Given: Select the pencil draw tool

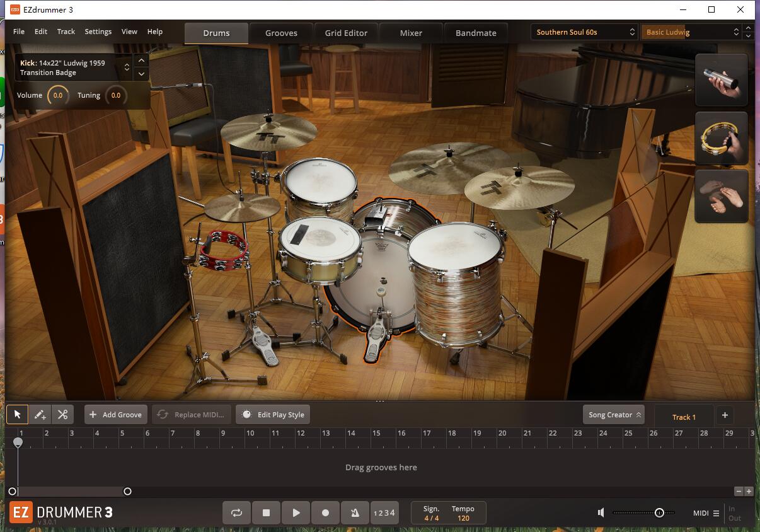Looking at the screenshot, I should [40, 414].
